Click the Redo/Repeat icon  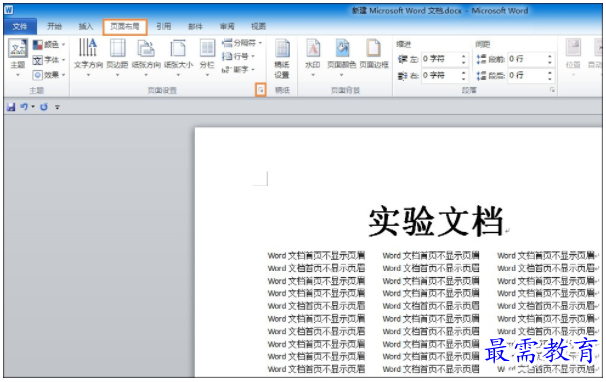point(44,107)
